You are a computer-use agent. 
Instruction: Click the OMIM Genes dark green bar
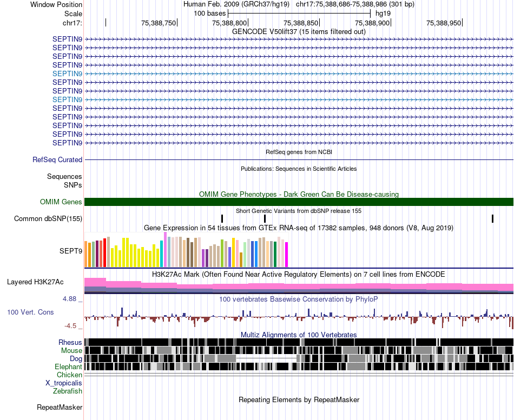click(x=299, y=202)
